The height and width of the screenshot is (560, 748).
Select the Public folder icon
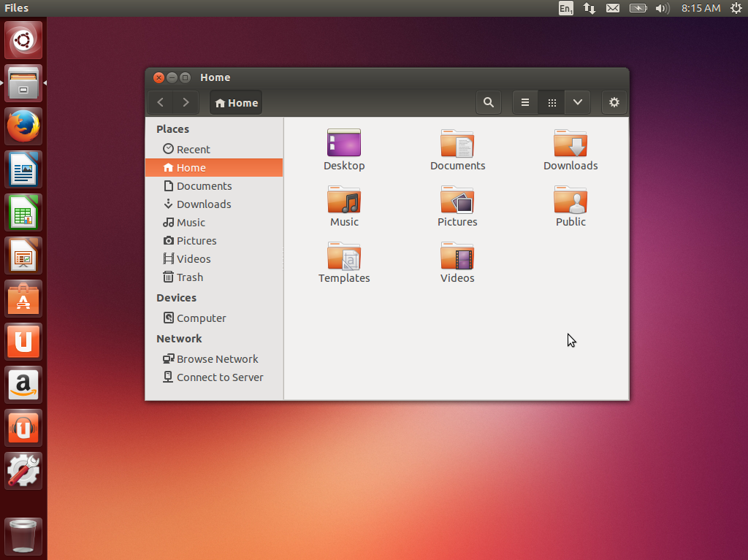coord(570,199)
